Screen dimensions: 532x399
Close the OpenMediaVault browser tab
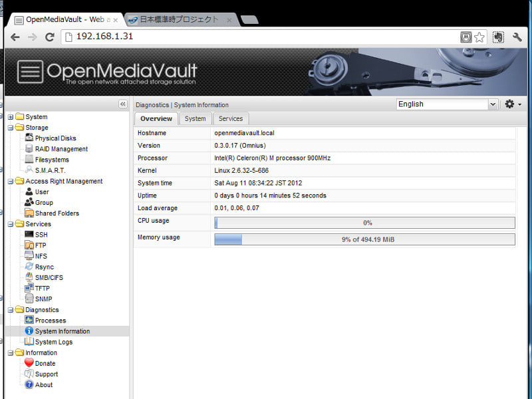(x=115, y=20)
